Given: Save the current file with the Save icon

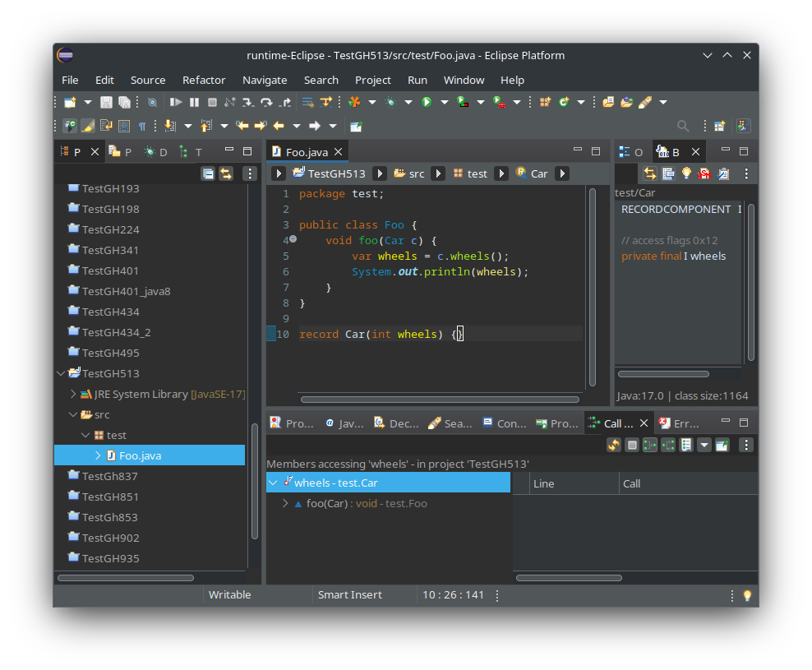Looking at the screenshot, I should tap(107, 102).
